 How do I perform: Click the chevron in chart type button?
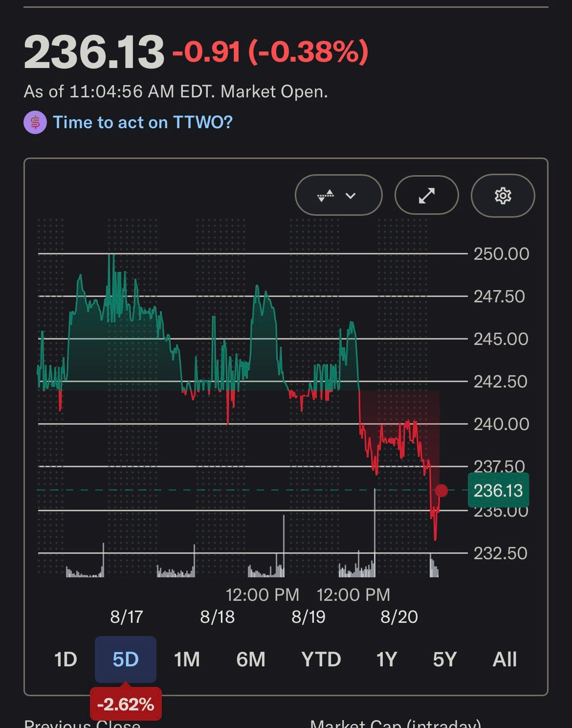tap(351, 196)
